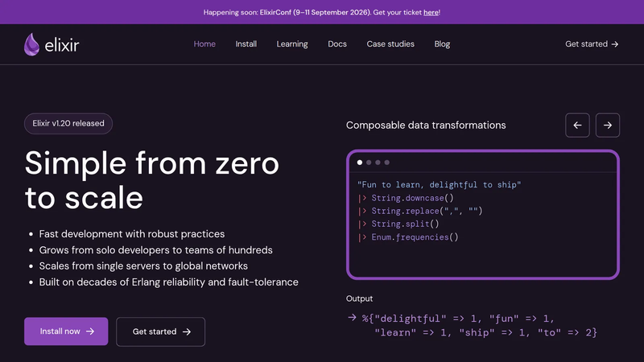Click the hero Get started button
Screen dimensions: 644x362
160,331
